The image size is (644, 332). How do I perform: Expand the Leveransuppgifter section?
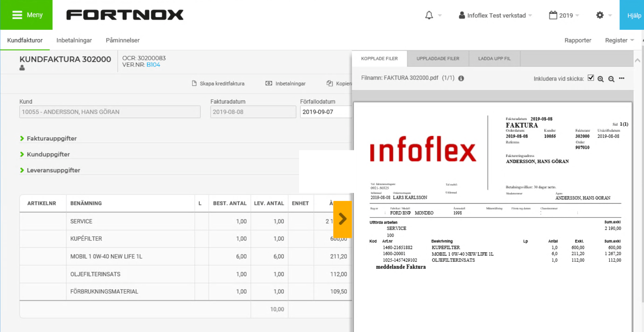[50, 170]
